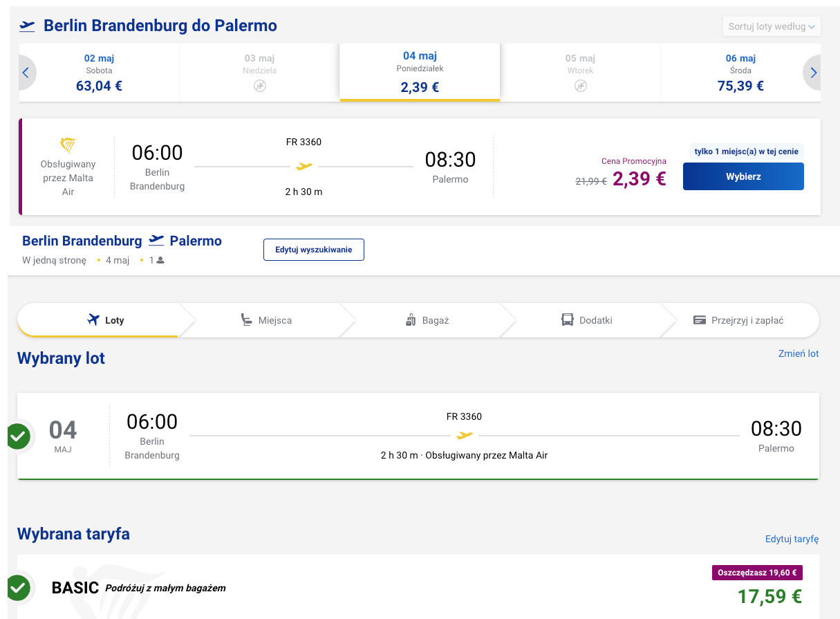This screenshot has width=840, height=619.
Task: Click the '2 h 30 m' duration in the results card
Action: pos(304,192)
